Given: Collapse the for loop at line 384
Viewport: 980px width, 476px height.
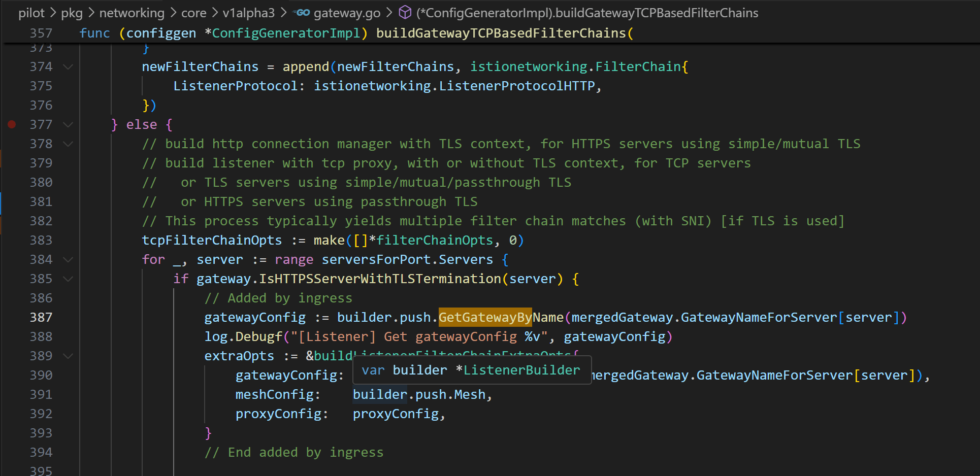Looking at the screenshot, I should point(68,259).
